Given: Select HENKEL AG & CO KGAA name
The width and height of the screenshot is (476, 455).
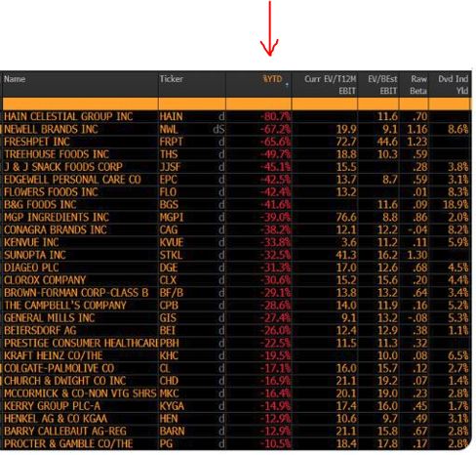Looking at the screenshot, I should point(56,419).
